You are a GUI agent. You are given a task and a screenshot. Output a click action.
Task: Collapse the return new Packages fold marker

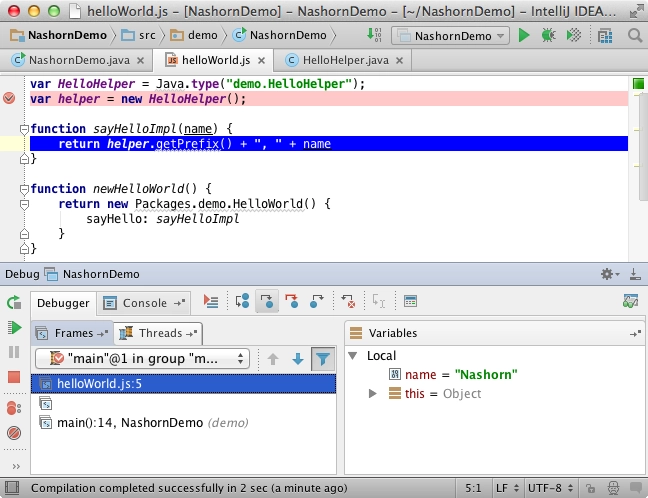24,204
